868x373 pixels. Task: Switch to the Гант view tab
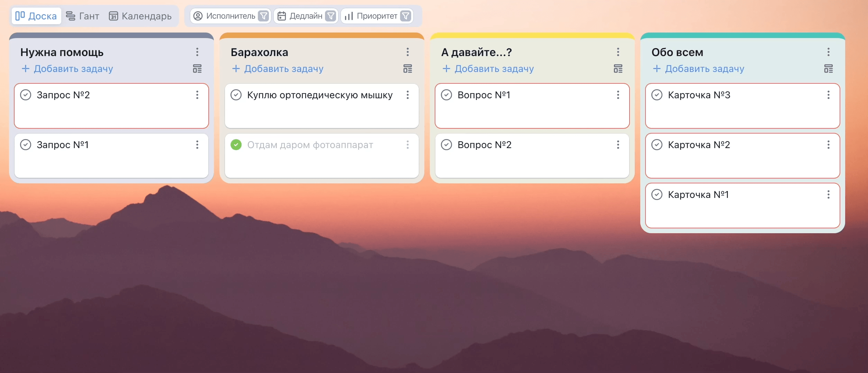83,16
